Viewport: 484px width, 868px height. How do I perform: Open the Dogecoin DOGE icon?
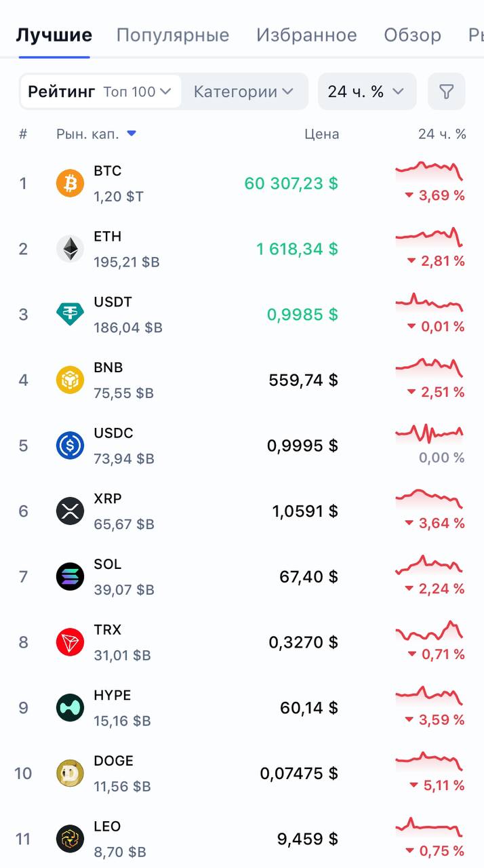click(x=70, y=773)
